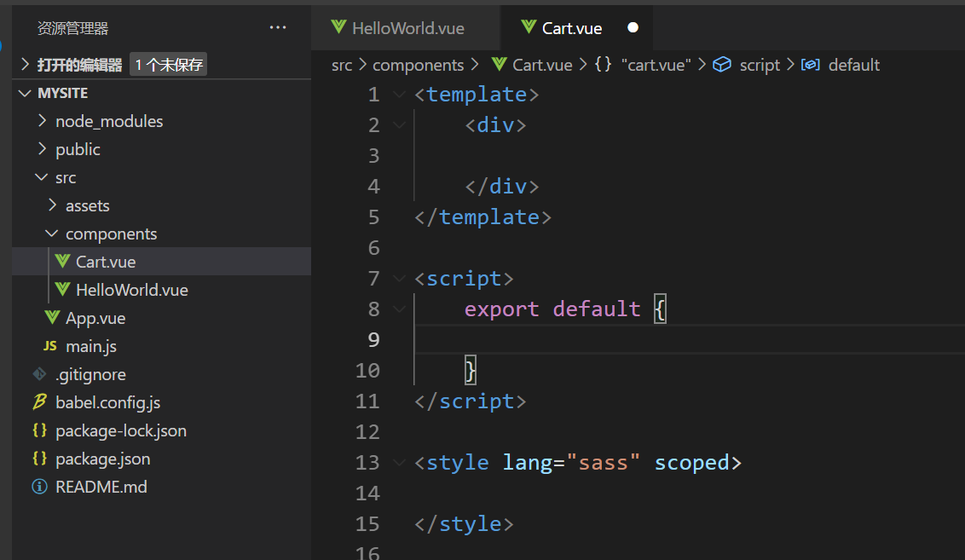Viewport: 965px width, 560px height.
Task: Click the JS icon beside main.js
Action: tap(50, 346)
